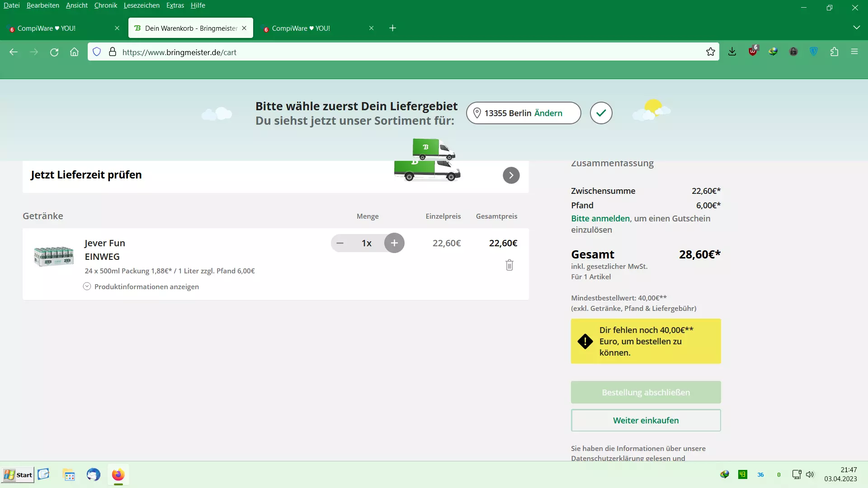
Task: Open the Datei menu
Action: tap(12, 5)
